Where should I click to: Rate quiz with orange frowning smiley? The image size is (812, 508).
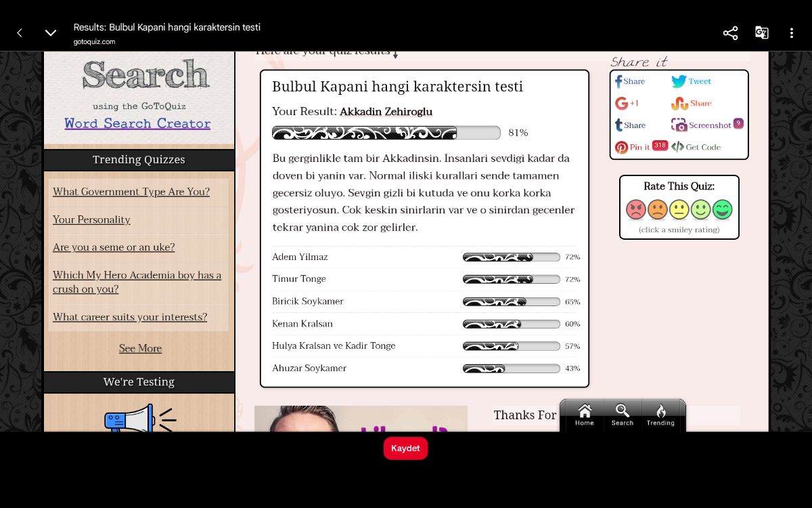658,209
